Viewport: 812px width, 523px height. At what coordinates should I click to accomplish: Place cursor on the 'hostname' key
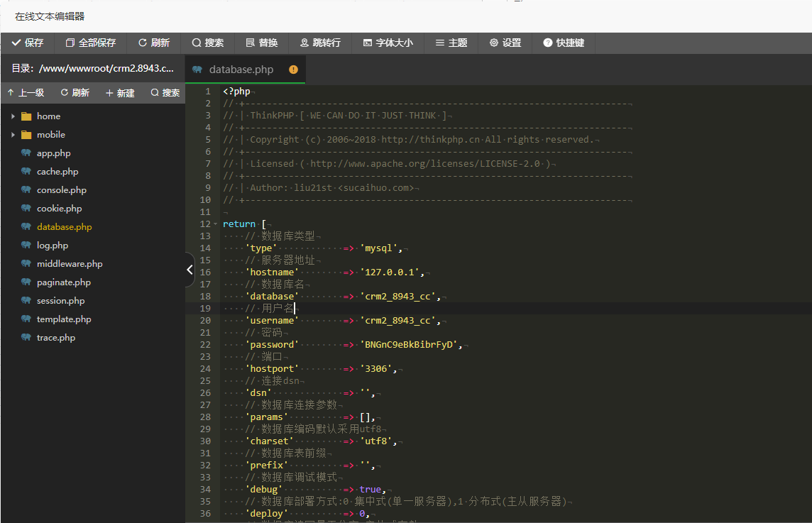pyautogui.click(x=272, y=272)
